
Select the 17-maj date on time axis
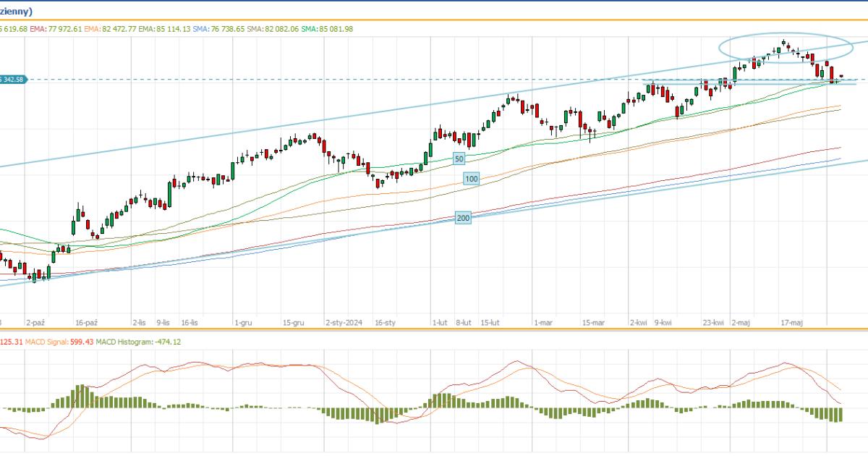[791, 322]
